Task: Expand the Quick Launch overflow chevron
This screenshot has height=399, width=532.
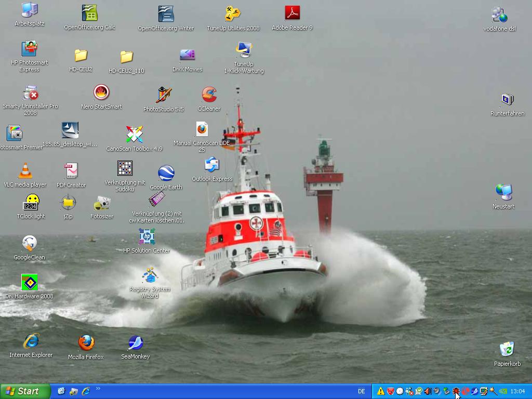Action: [98, 389]
